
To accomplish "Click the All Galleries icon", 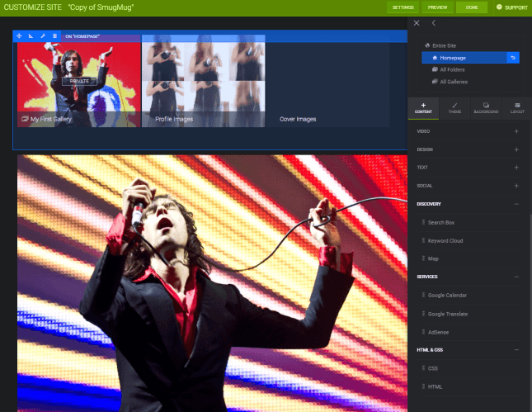I will (x=435, y=82).
